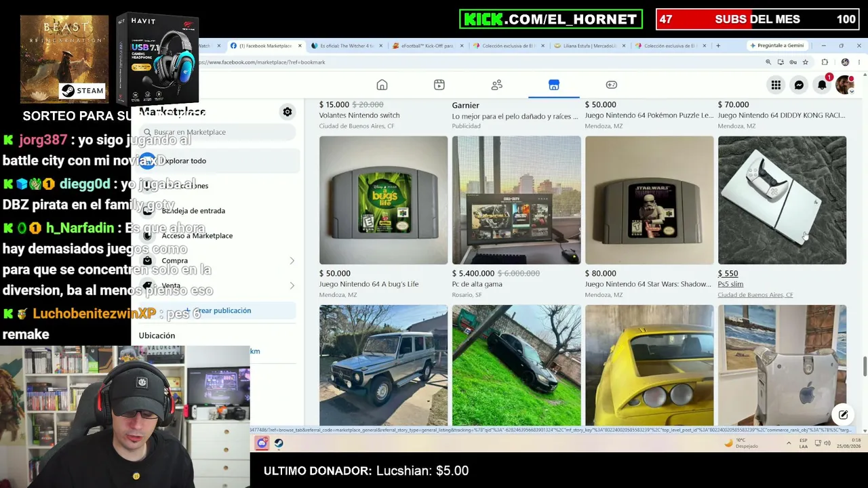
Task: Open the Pokémon Puzzle League listing title
Action: [649, 115]
